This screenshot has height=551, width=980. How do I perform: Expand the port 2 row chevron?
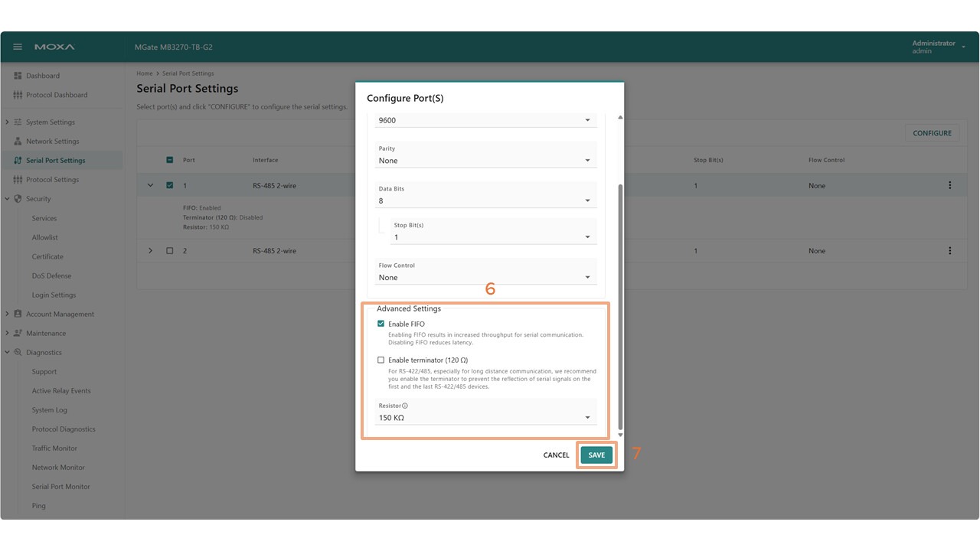click(150, 251)
